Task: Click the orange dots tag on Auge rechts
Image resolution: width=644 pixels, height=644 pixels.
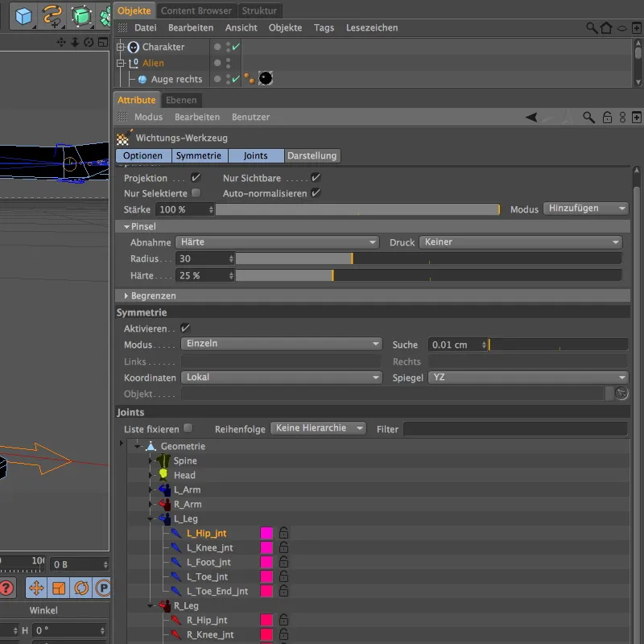Action: [249, 78]
